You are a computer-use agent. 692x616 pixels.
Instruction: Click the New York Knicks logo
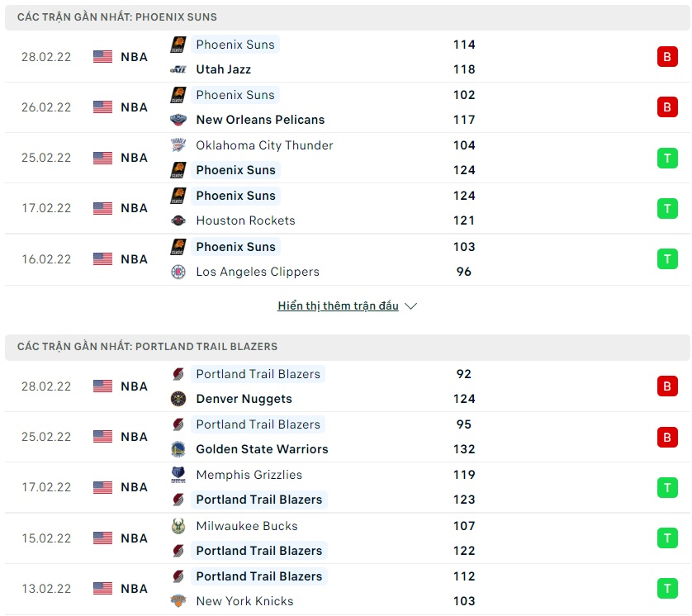[x=178, y=601]
